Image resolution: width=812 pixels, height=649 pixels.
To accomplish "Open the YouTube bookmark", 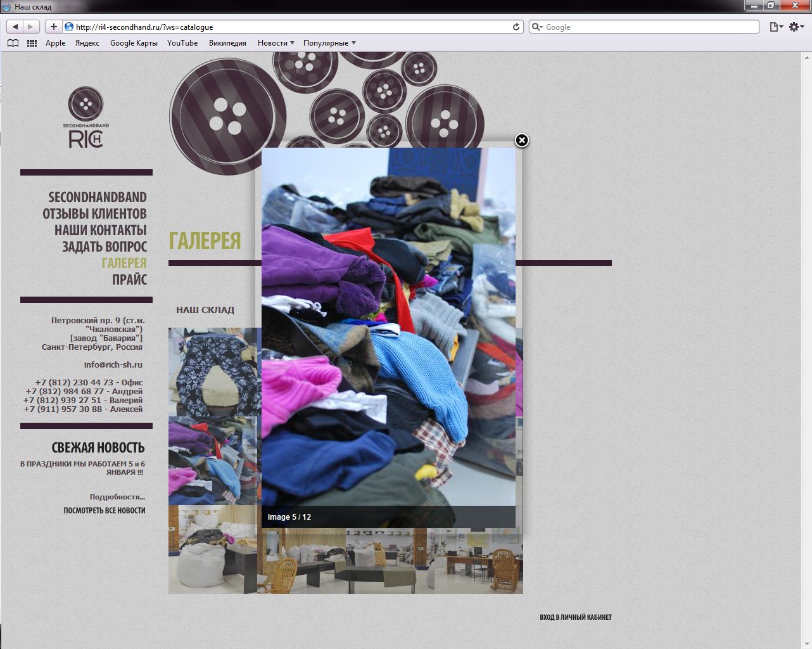I will point(182,43).
